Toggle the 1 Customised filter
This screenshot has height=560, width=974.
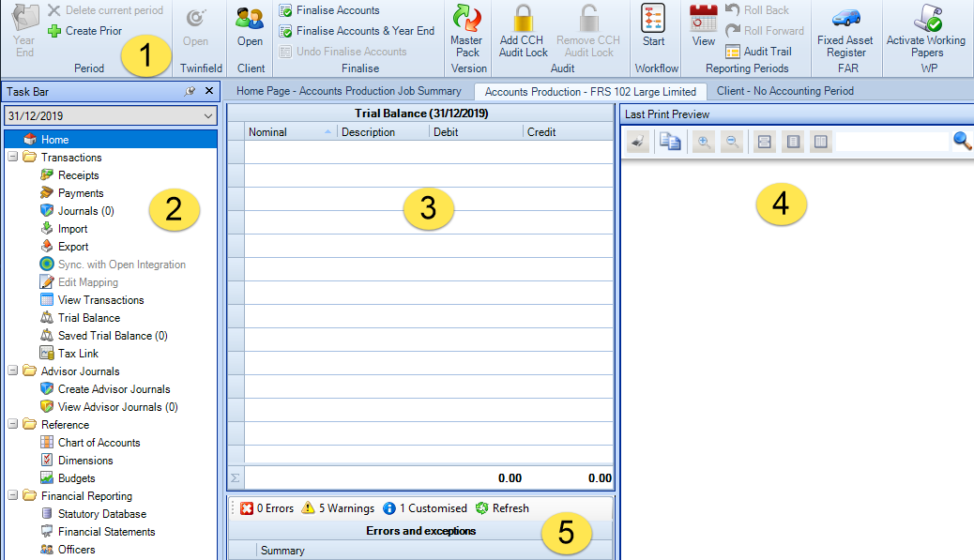coord(425,508)
